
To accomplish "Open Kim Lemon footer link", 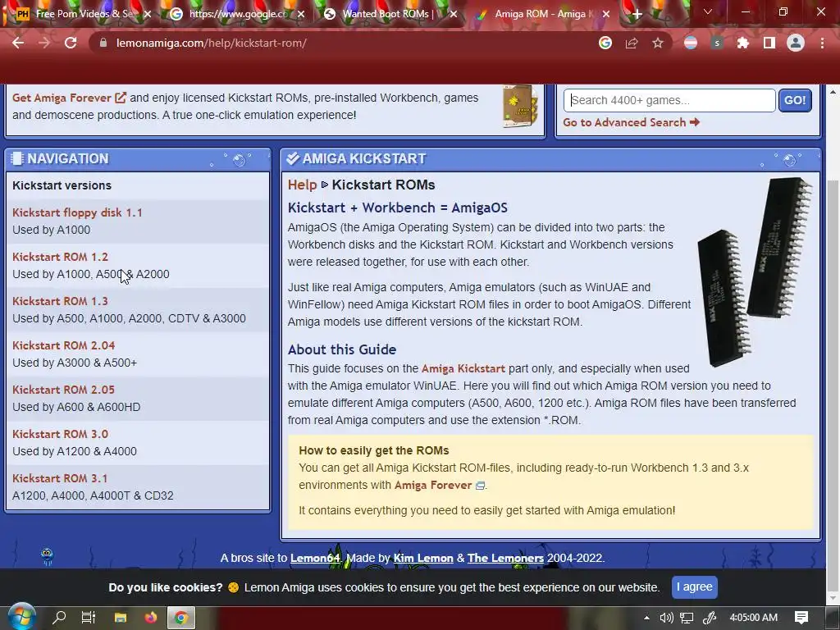I will (423, 558).
